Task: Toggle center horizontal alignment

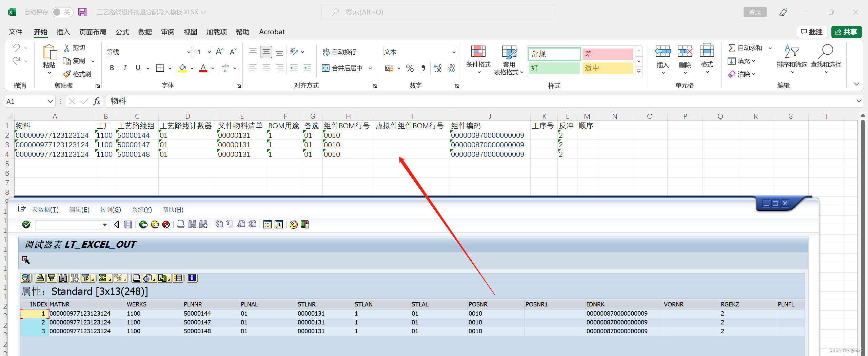Action: [x=266, y=68]
